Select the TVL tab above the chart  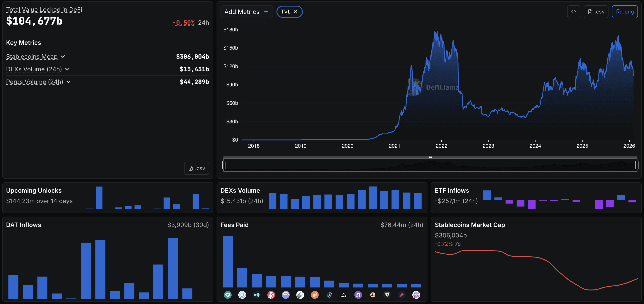point(286,12)
